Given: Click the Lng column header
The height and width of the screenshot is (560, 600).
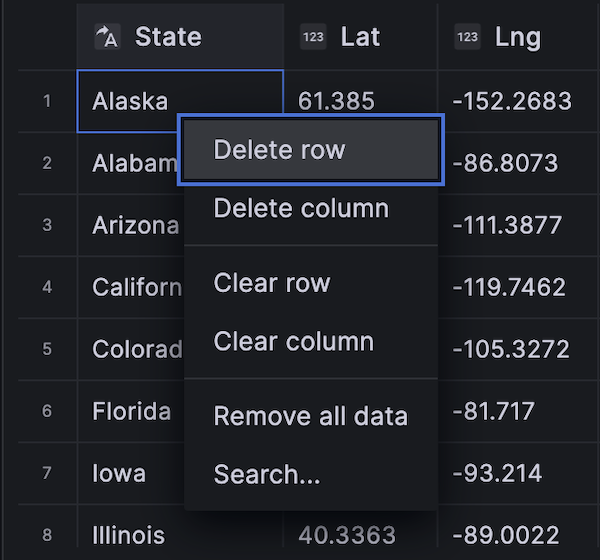Looking at the screenshot, I should click(x=518, y=37).
